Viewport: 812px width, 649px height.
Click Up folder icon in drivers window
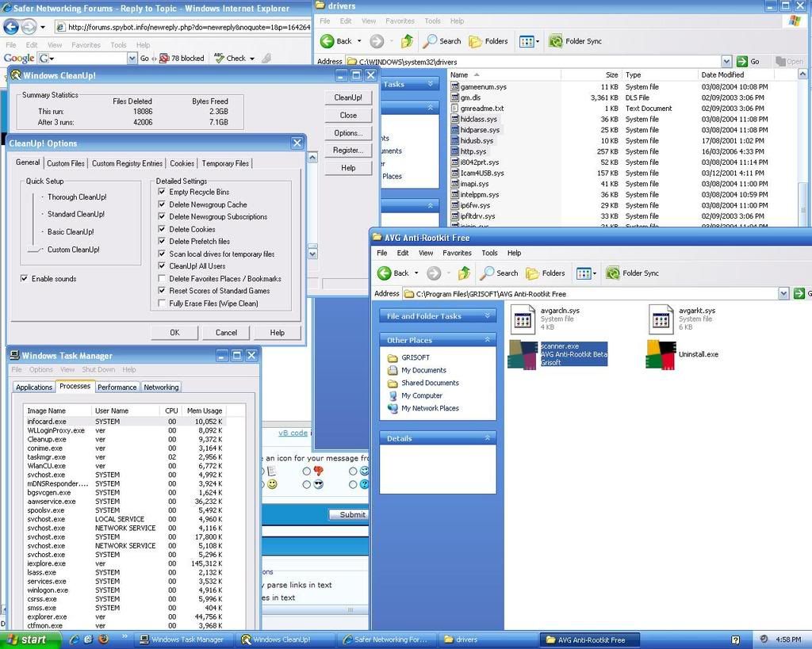click(407, 41)
